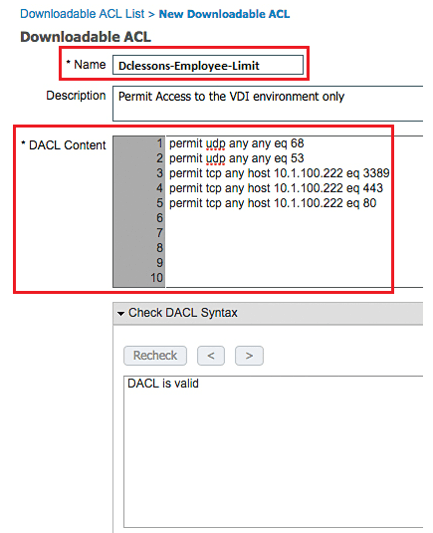Go to next syntax error with > button

(249, 356)
